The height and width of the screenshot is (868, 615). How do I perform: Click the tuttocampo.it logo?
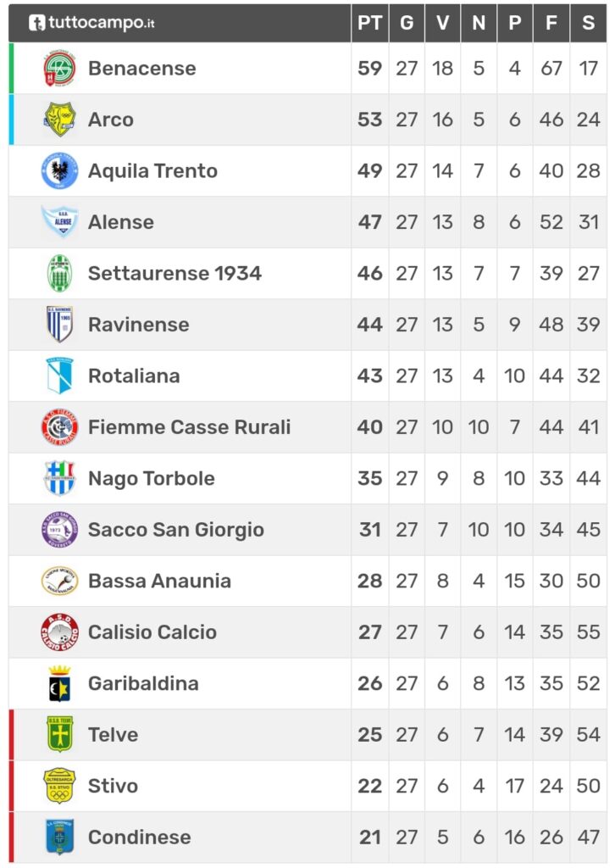[91, 23]
